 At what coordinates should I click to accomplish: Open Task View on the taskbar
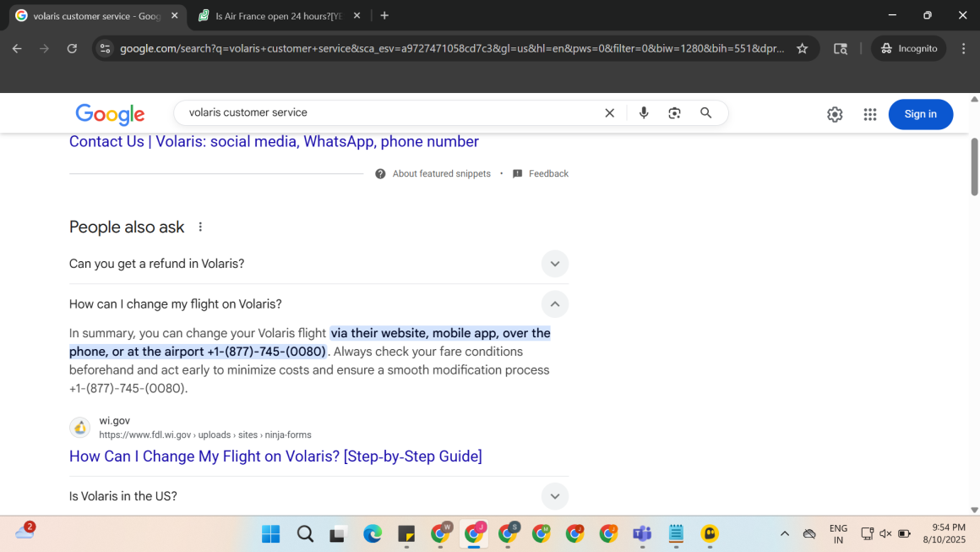pos(337,534)
